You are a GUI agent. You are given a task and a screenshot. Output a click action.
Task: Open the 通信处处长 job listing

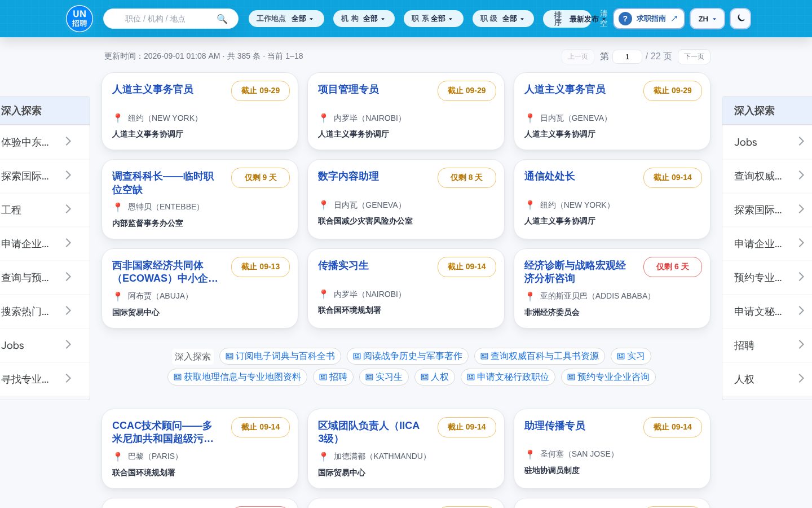coord(549,176)
